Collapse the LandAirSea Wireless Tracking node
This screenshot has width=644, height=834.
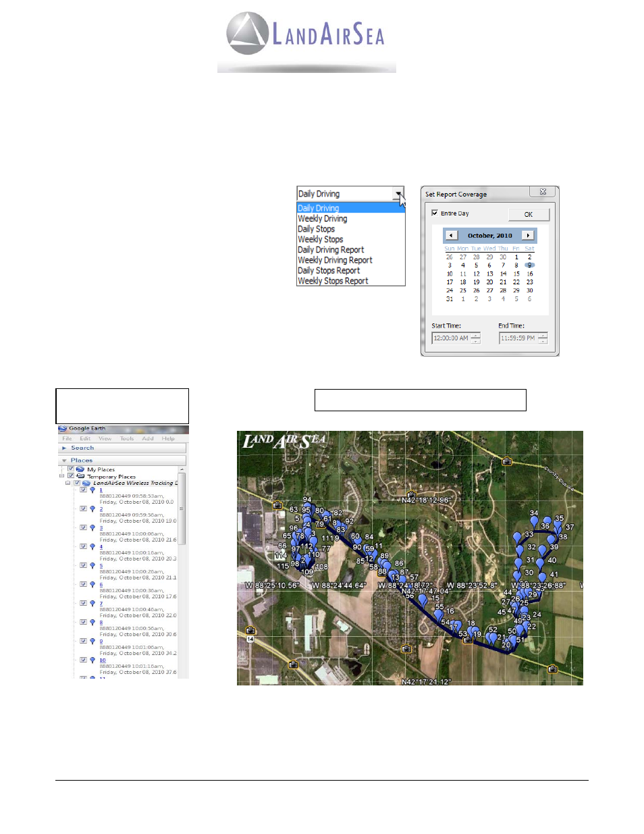(68, 483)
